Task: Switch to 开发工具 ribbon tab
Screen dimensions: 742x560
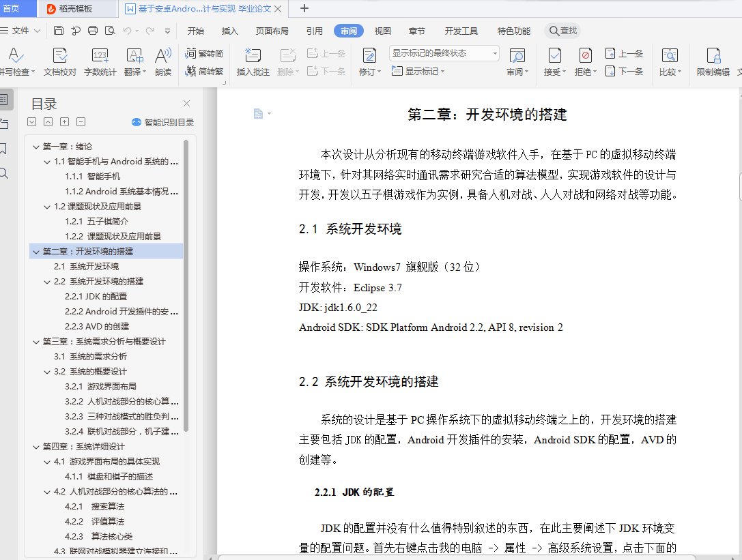Action: [x=461, y=31]
